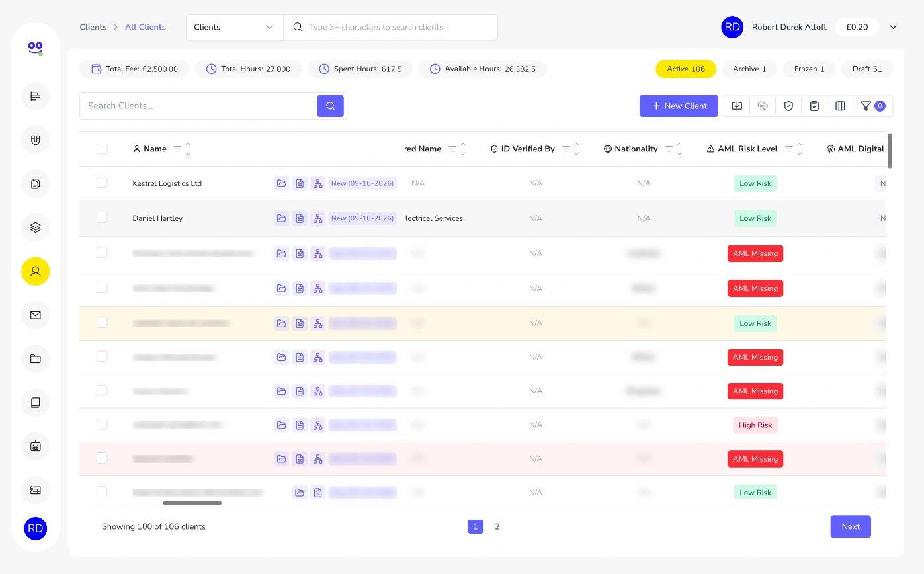Click the app logo at the sidebar top

(x=36, y=48)
